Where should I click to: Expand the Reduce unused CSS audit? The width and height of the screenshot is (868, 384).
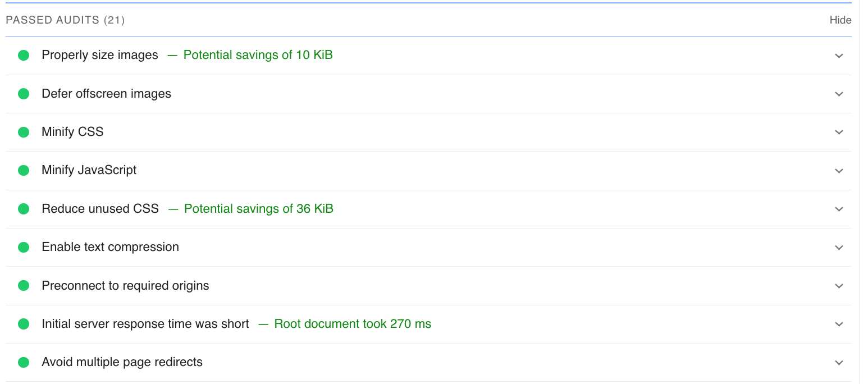(839, 209)
